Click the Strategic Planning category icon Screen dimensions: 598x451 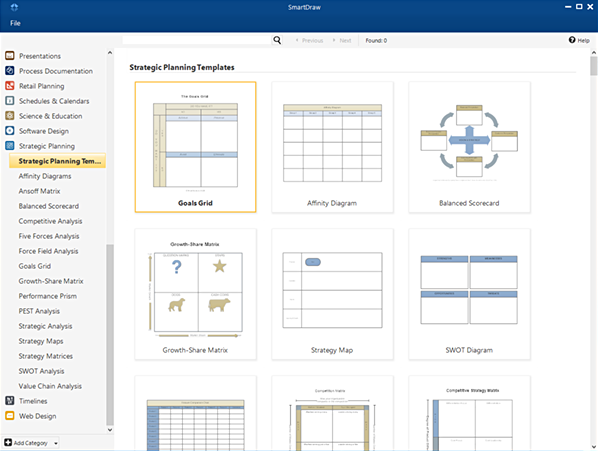10,146
